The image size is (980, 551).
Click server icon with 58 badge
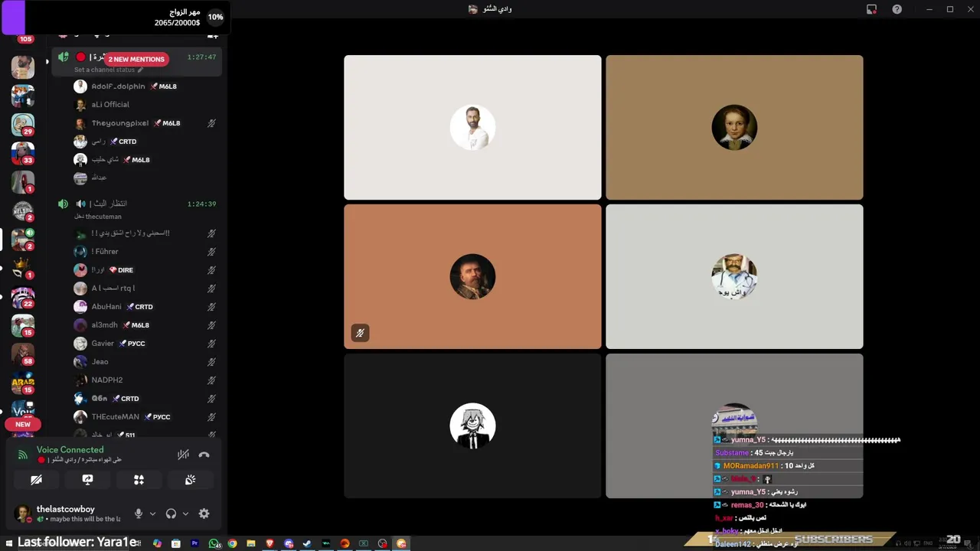click(x=23, y=354)
